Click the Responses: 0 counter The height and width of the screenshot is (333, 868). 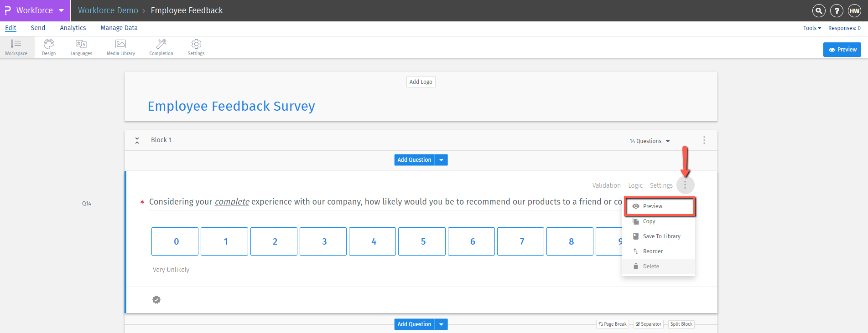pos(844,28)
